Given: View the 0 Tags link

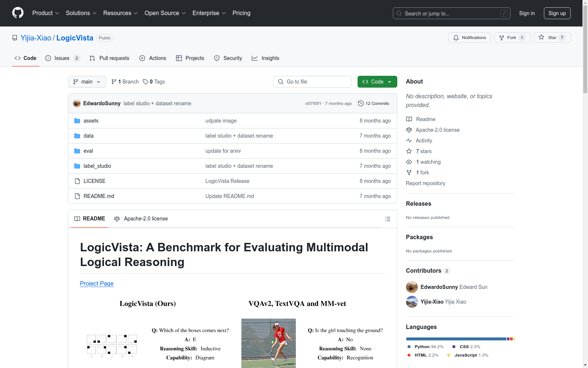Looking at the screenshot, I should pyautogui.click(x=154, y=82).
